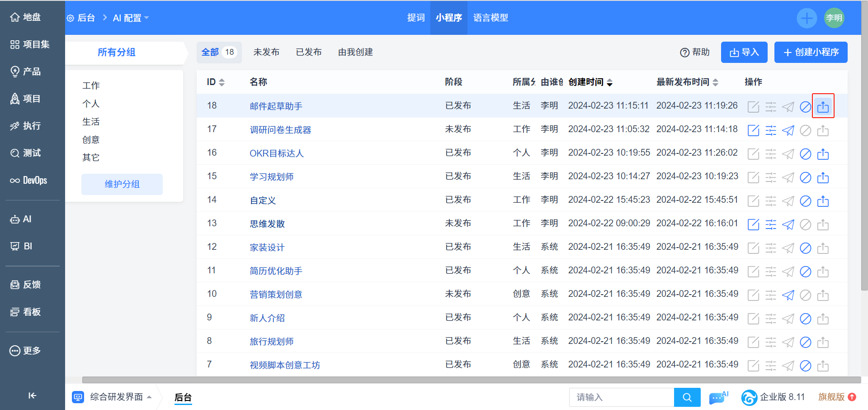The width and height of the screenshot is (868, 410).
Task: Go to 项目集 in the sidebar
Action: 30,44
